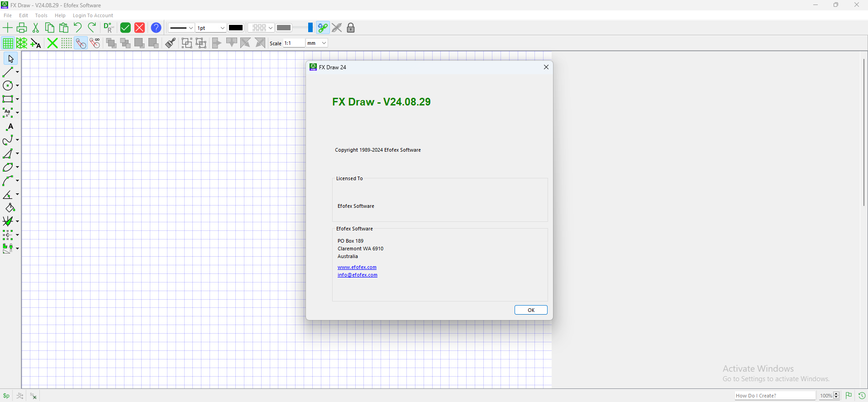
Task: Click the degrees/radians D R icon
Action: 109,28
